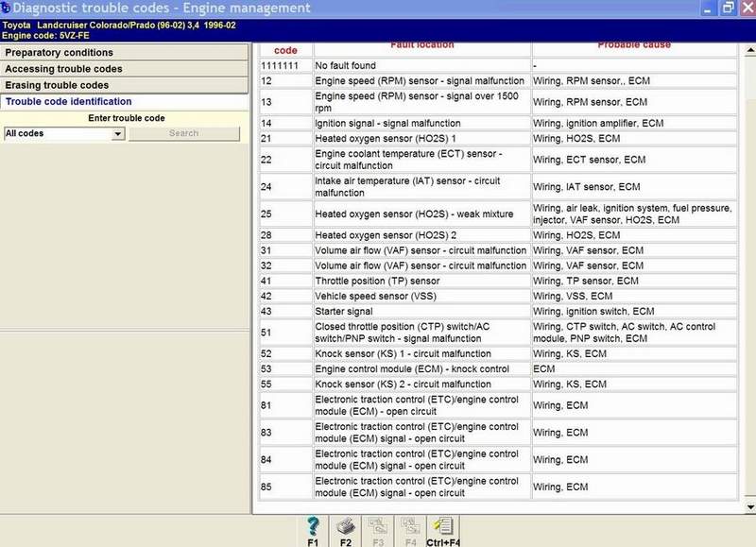Click the 'Probable cause' column header
Viewport: 756px width, 547px height.
click(633, 46)
